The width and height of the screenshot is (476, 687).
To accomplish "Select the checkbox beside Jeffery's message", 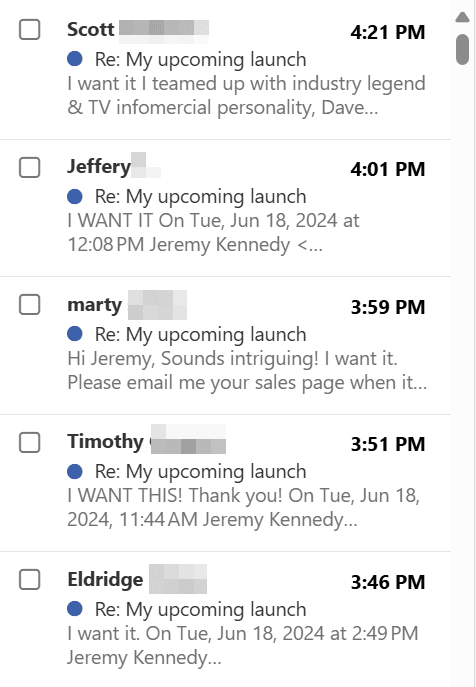I will [30, 167].
